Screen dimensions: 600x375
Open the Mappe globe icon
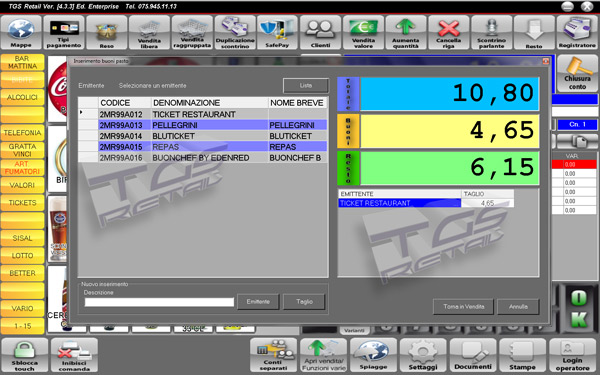(x=21, y=33)
